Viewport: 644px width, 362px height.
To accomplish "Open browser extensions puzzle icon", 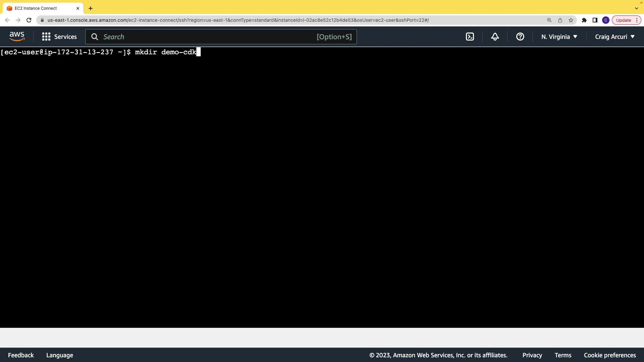I will (x=584, y=20).
